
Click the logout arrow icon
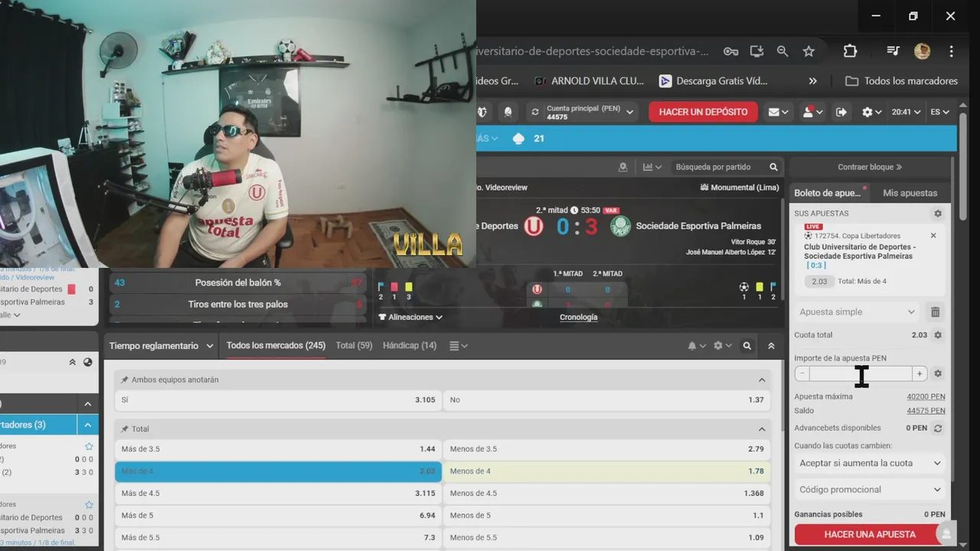841,112
